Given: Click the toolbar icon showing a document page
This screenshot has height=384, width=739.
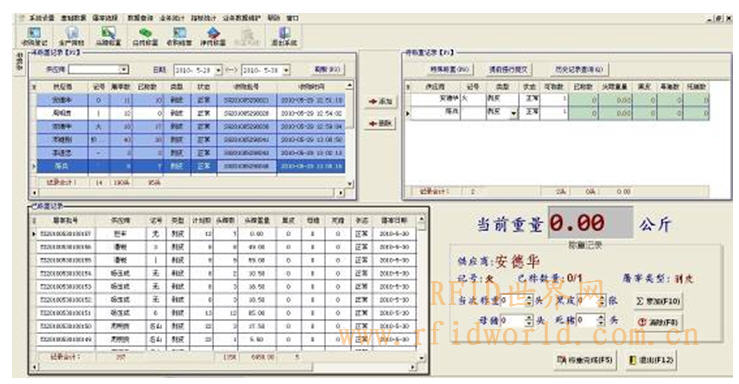Looking at the screenshot, I should pyautogui.click(x=72, y=36).
